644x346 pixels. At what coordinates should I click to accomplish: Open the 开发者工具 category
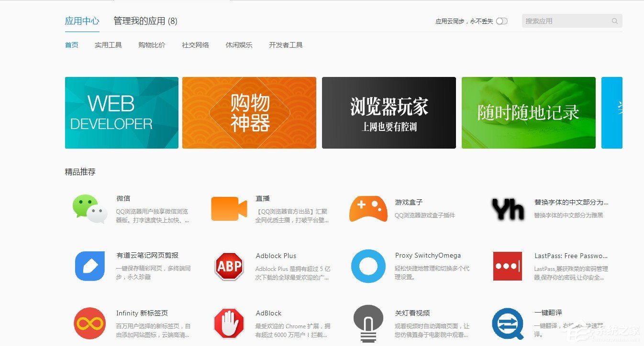(x=285, y=45)
